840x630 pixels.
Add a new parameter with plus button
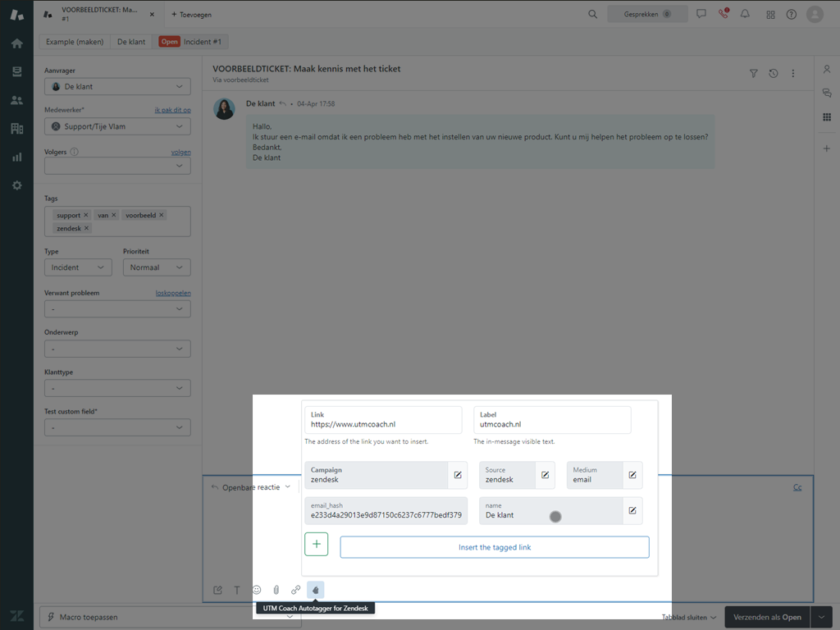click(x=317, y=545)
